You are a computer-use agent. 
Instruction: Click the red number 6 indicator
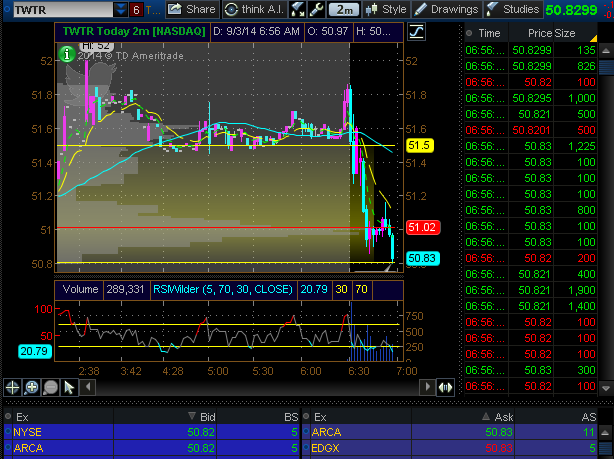136,10
